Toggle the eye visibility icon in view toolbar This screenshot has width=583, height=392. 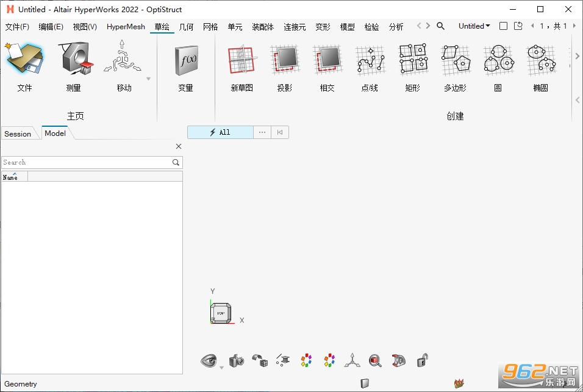click(x=209, y=360)
